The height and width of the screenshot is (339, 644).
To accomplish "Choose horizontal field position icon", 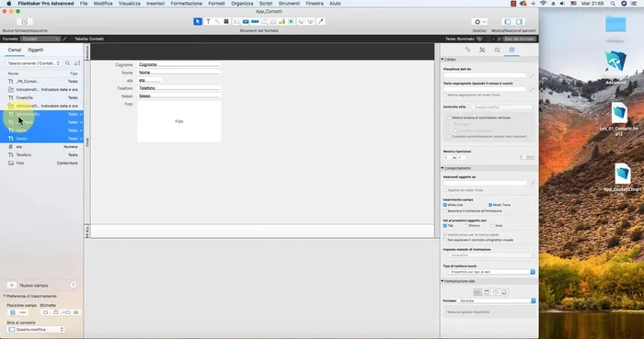I will [23, 312].
